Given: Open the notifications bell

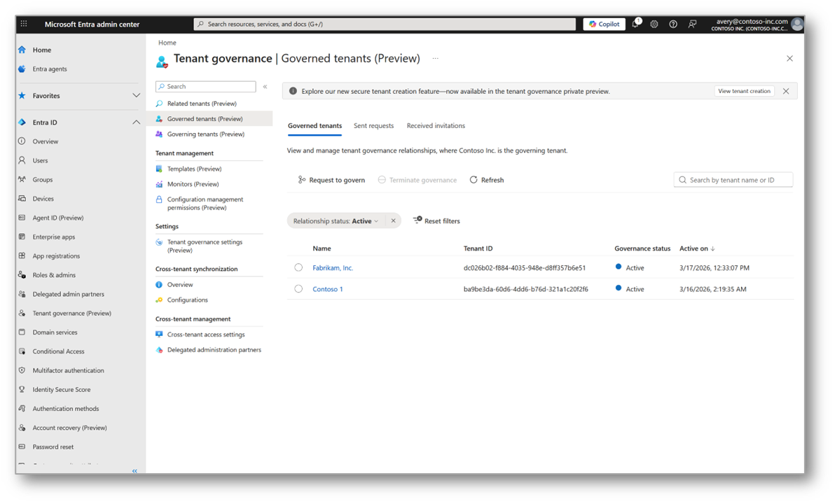Looking at the screenshot, I should (x=635, y=24).
